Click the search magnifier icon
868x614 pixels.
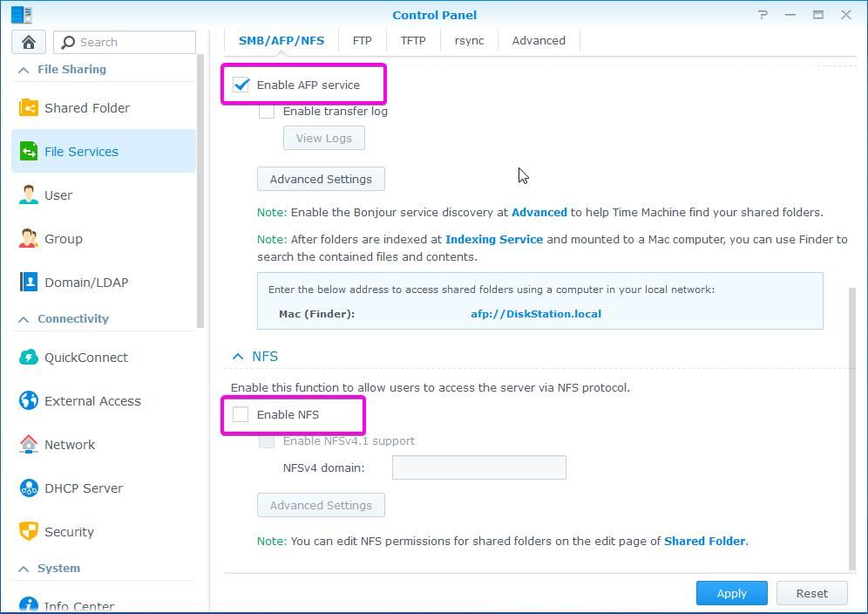point(68,42)
